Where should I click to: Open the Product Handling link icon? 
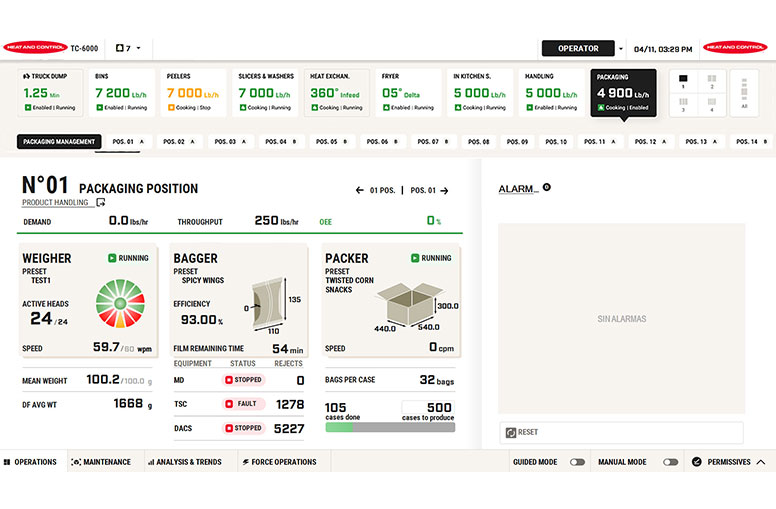(100, 202)
